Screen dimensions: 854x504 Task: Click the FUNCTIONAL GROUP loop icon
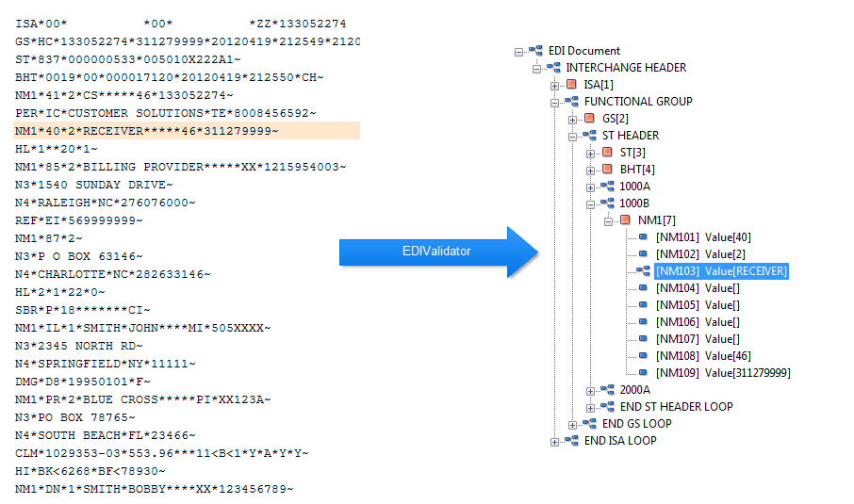click(x=571, y=101)
